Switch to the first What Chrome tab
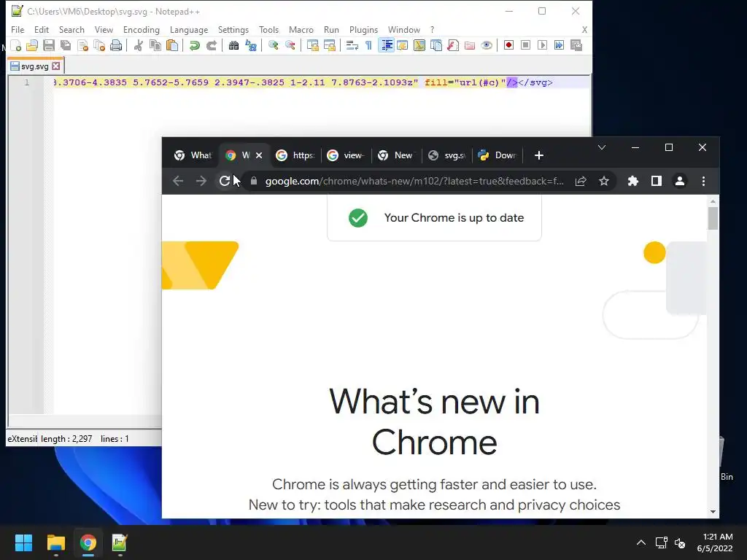This screenshot has width=747, height=560. pos(193,155)
